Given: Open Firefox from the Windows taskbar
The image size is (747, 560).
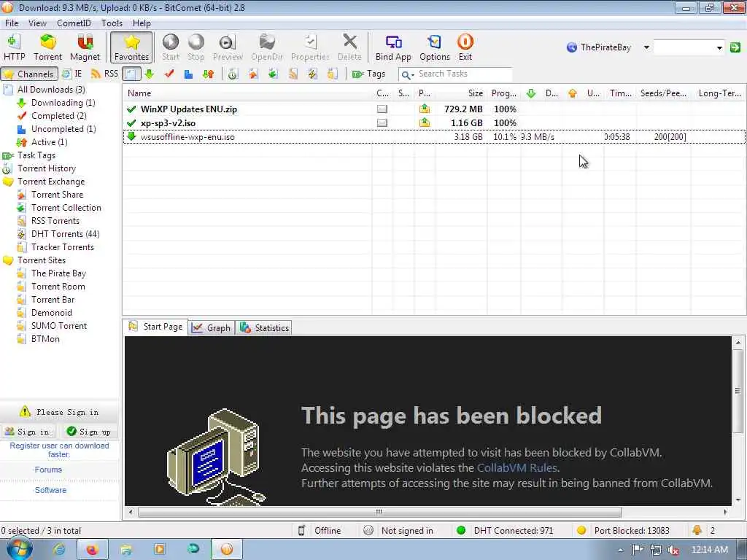Looking at the screenshot, I should [x=92, y=550].
